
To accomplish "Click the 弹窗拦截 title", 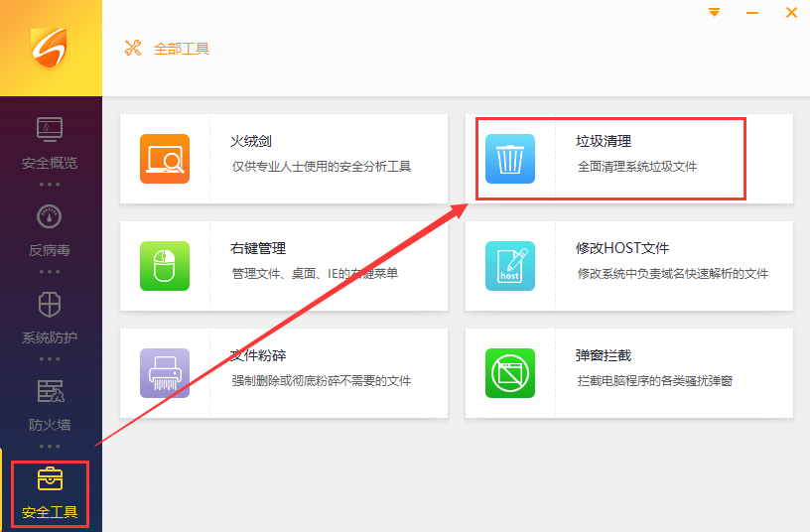I will tap(604, 355).
